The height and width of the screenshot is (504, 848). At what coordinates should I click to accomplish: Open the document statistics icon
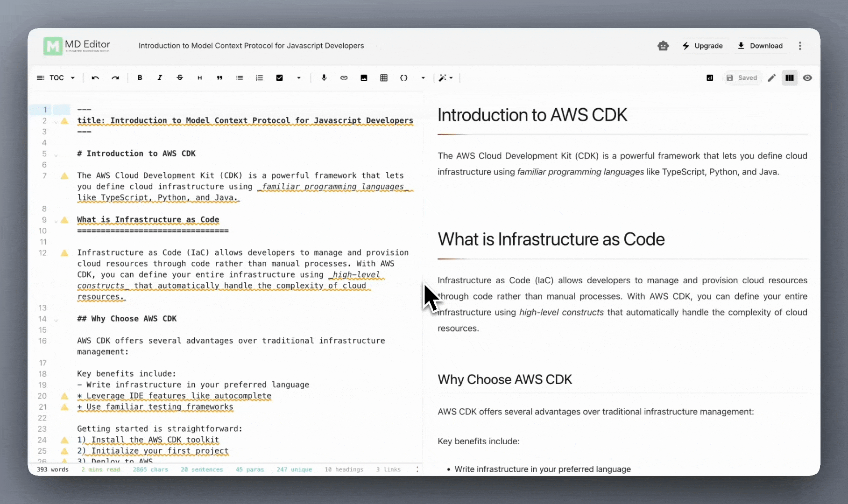[x=709, y=77]
